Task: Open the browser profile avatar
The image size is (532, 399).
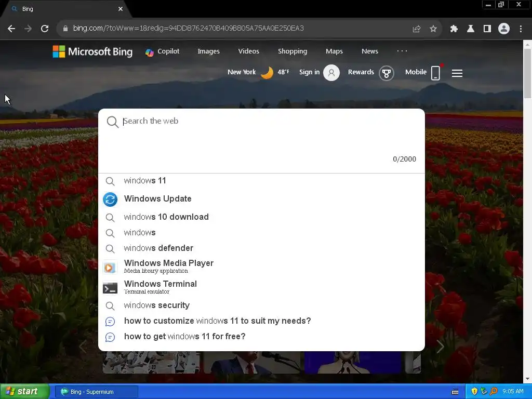Action: coord(504,29)
